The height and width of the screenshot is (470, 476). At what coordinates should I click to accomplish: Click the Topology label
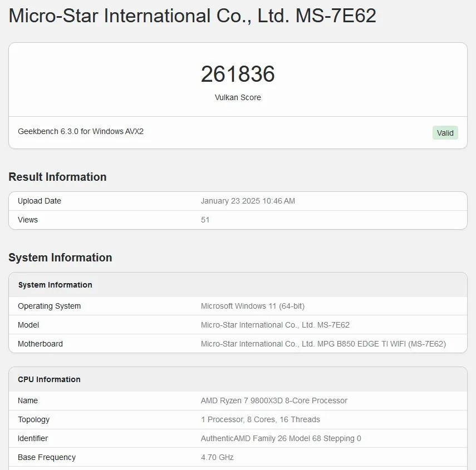pos(34,419)
